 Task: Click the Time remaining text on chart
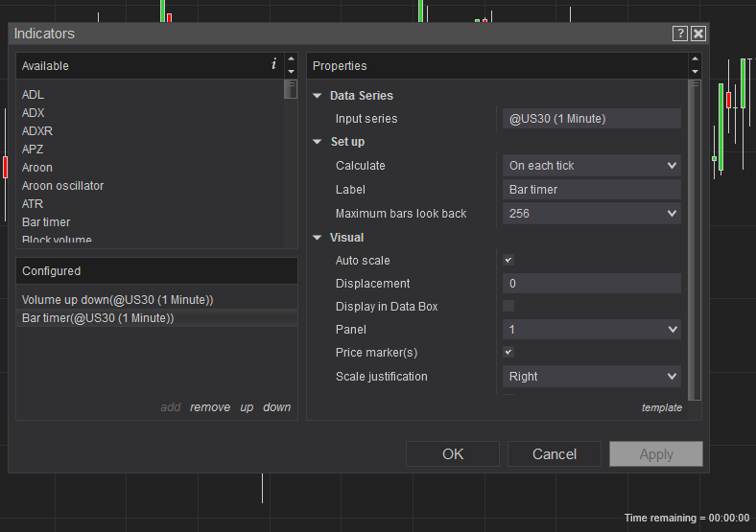tap(687, 518)
